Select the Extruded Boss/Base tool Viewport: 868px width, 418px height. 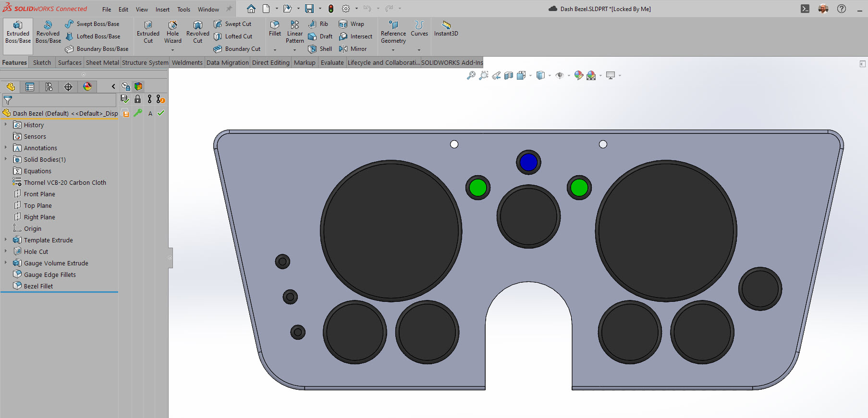pyautogui.click(x=18, y=32)
